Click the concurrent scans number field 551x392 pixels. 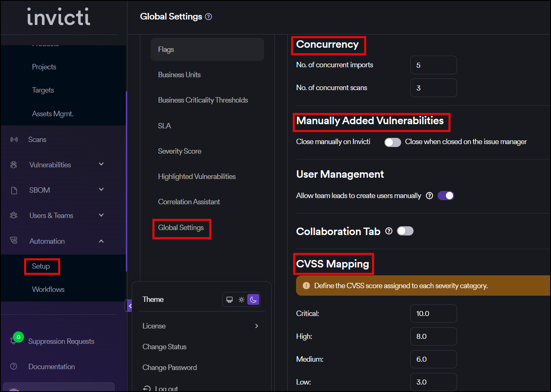[x=433, y=88]
